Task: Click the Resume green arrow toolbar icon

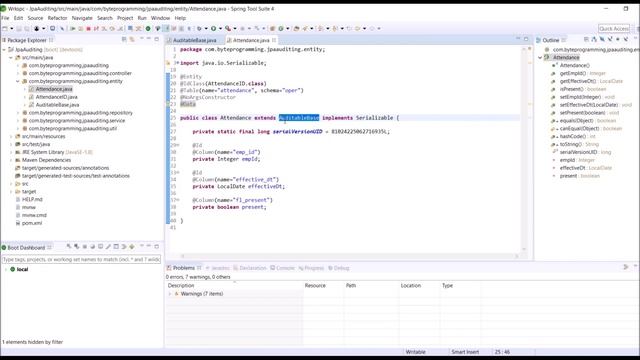Action: coord(73,29)
